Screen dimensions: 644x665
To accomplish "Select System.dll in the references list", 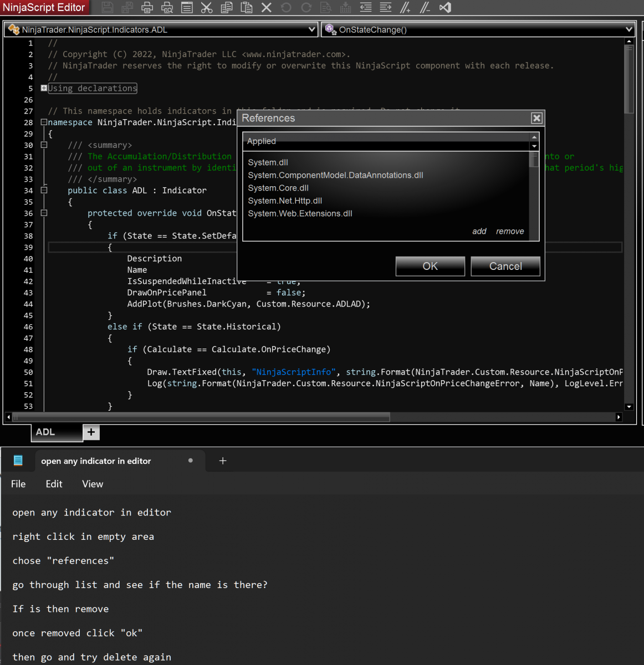I will click(x=268, y=162).
